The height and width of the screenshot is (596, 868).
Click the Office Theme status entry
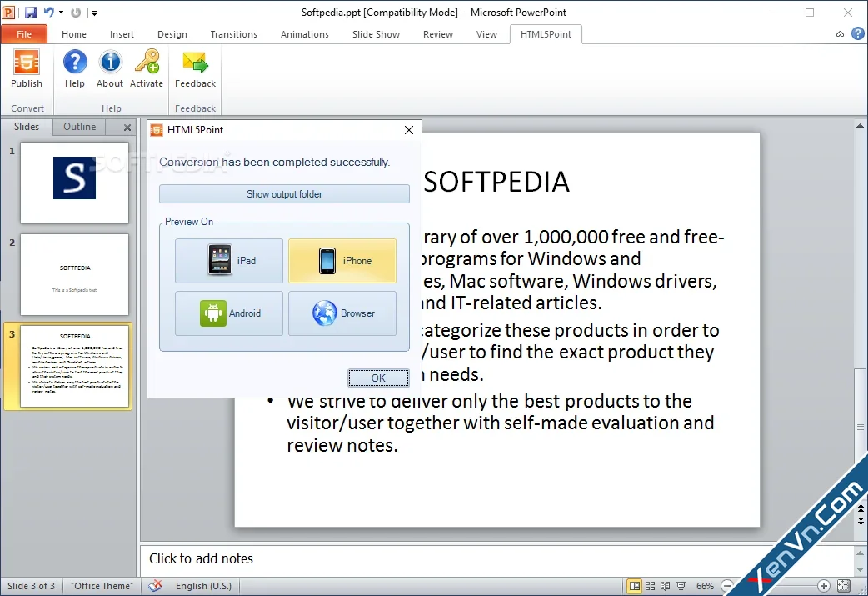click(102, 585)
